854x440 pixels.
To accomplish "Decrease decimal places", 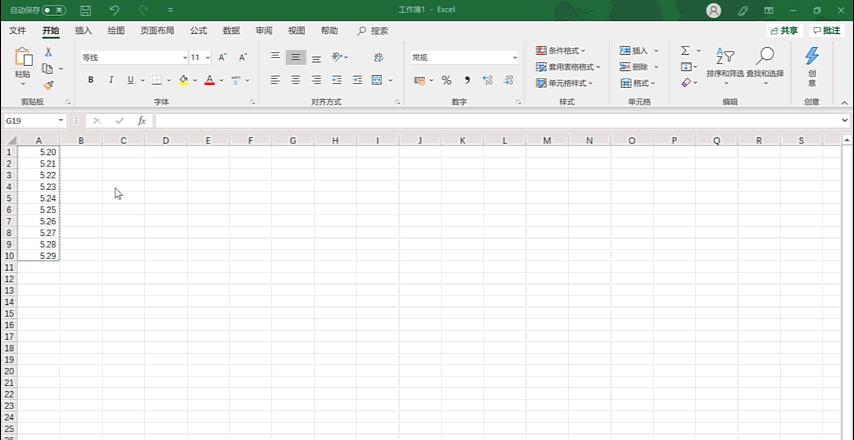I will pyautogui.click(x=508, y=81).
